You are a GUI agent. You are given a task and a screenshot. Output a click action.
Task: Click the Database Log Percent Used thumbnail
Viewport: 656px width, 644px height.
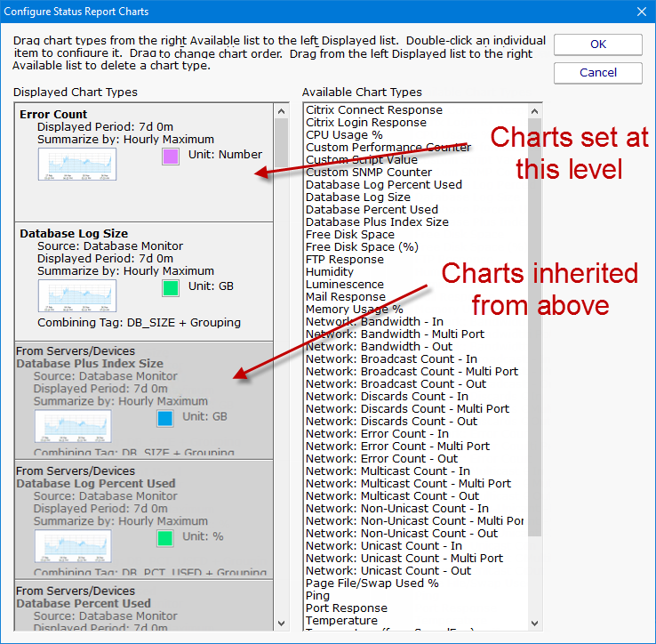tap(72, 544)
